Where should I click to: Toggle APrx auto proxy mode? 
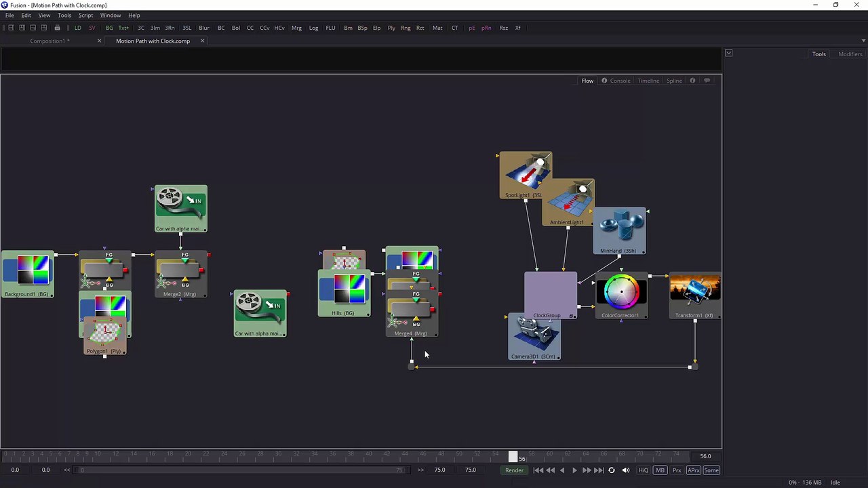(x=693, y=470)
